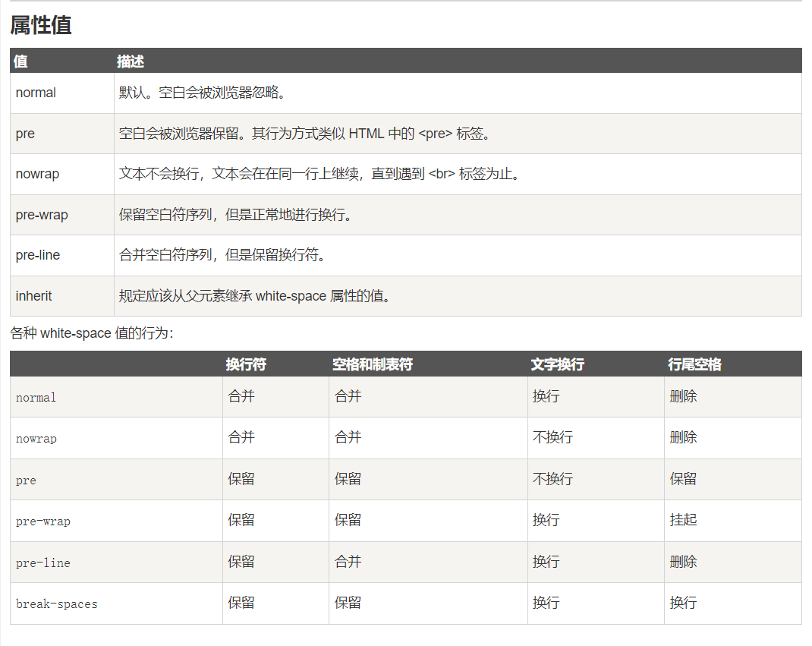Select monospace pre row label in behavior table
Viewport: 812px width, 646px height.
click(x=26, y=481)
